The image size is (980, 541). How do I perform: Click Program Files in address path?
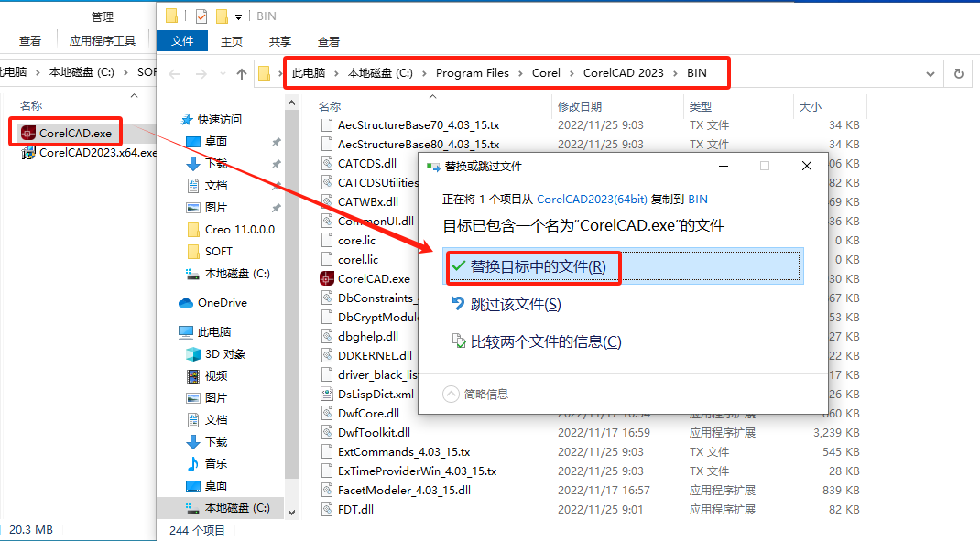click(473, 73)
